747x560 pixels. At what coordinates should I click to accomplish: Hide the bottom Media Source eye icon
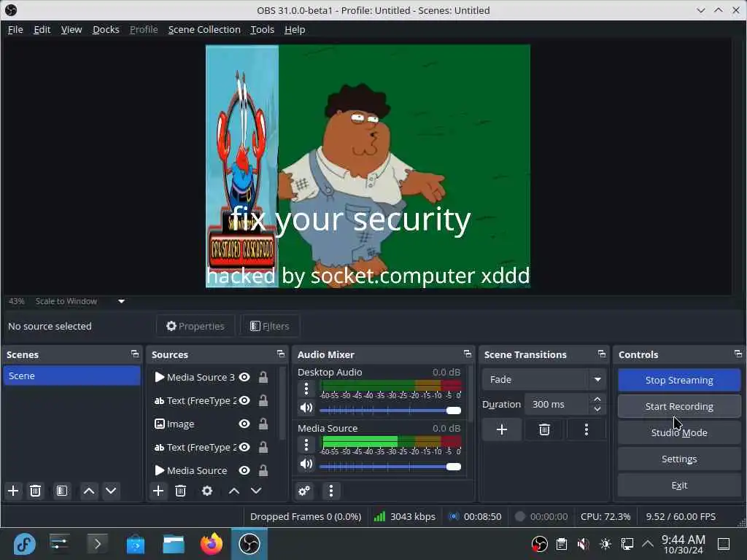pos(244,470)
